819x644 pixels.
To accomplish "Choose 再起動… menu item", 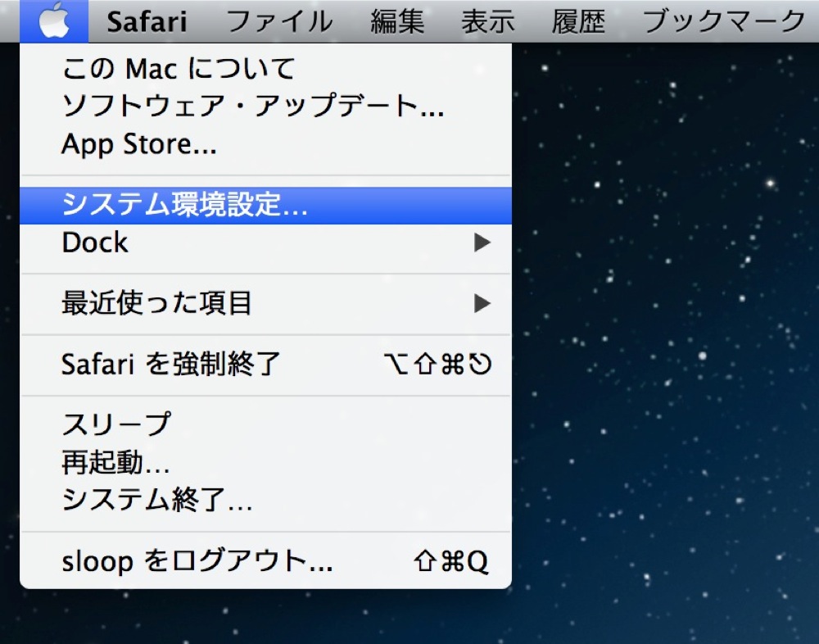I will click(265, 462).
